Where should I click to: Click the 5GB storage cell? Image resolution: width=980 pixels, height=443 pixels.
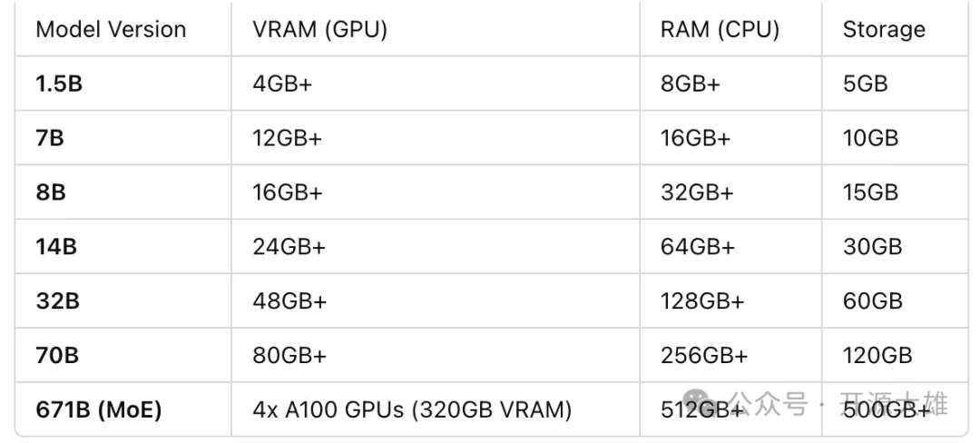[865, 84]
